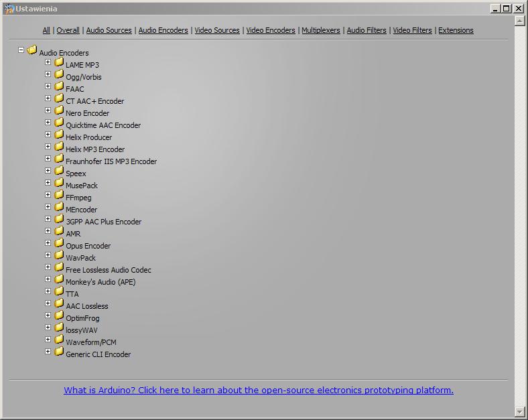Expand the Monkey's Audio (APE) node

pyautogui.click(x=48, y=279)
